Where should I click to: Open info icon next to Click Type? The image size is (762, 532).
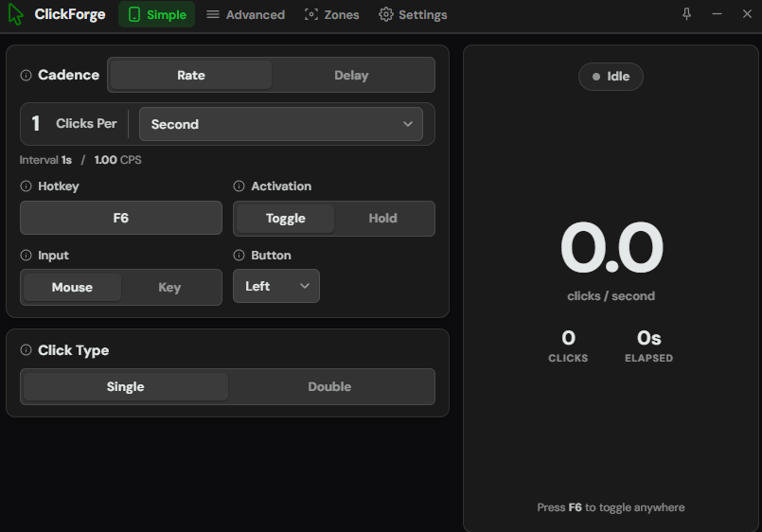(x=26, y=350)
